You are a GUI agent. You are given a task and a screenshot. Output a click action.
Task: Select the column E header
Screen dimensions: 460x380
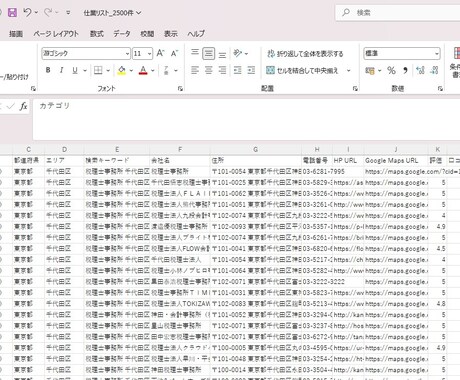click(x=117, y=149)
